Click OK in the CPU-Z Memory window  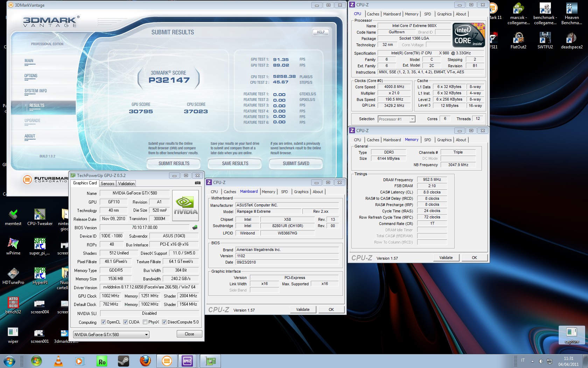[474, 258]
